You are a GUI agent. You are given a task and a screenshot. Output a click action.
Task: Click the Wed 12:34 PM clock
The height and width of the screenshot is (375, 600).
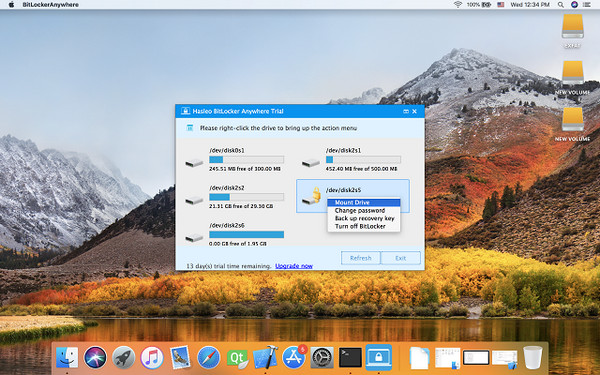[x=530, y=5]
